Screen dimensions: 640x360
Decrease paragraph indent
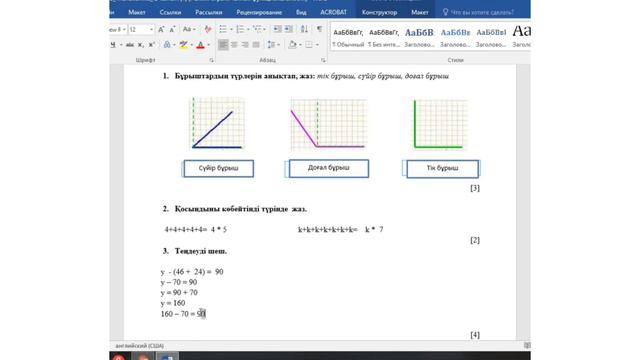pyautogui.click(x=278, y=29)
